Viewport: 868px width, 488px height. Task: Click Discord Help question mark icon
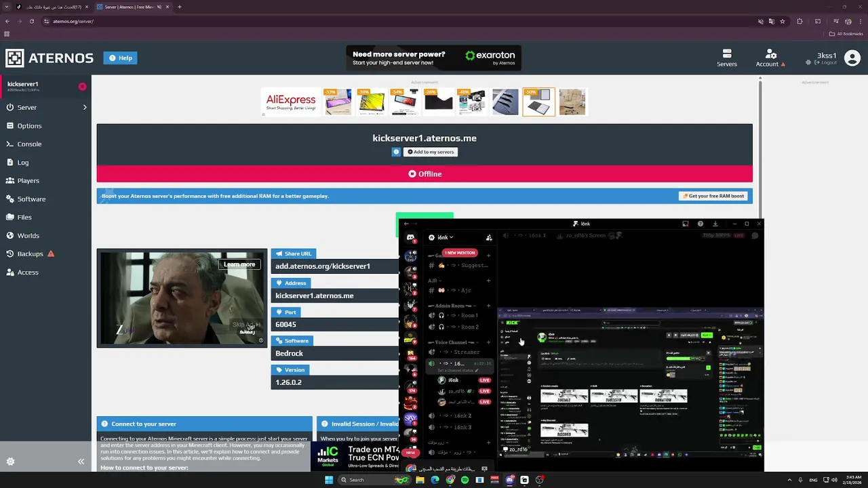(x=701, y=224)
